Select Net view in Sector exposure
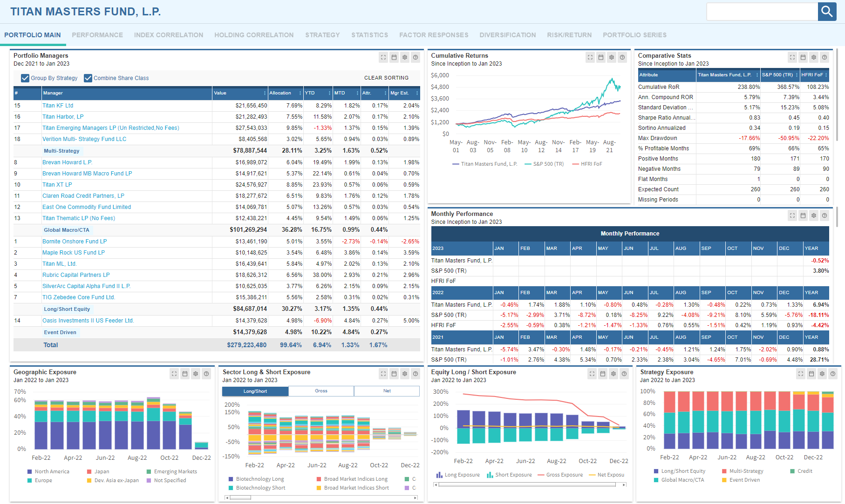 click(387, 391)
